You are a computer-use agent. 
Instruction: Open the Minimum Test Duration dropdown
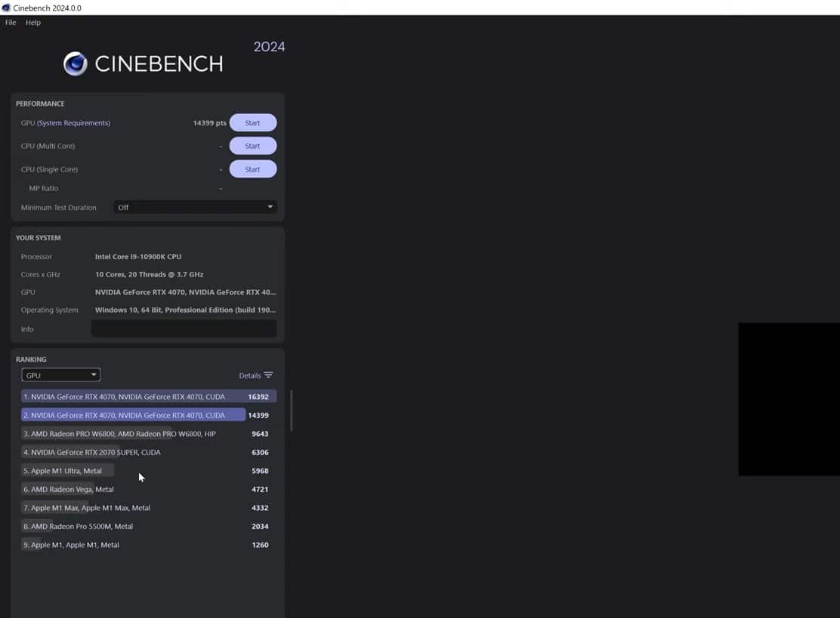click(194, 206)
